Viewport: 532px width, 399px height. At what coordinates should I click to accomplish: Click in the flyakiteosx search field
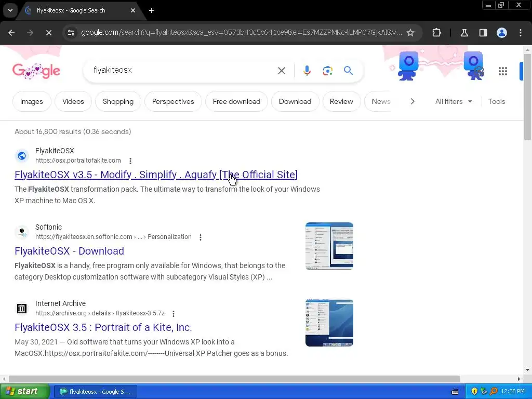183,70
